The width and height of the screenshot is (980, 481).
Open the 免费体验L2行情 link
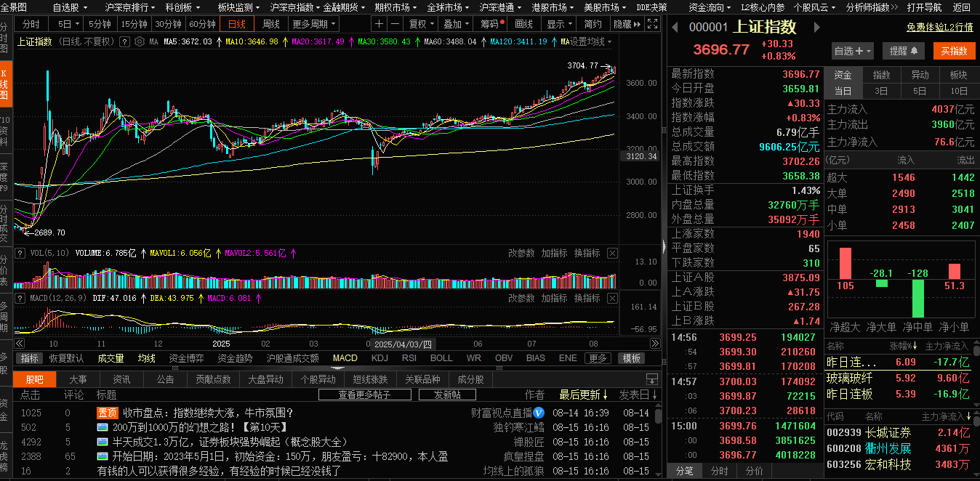pos(939,28)
